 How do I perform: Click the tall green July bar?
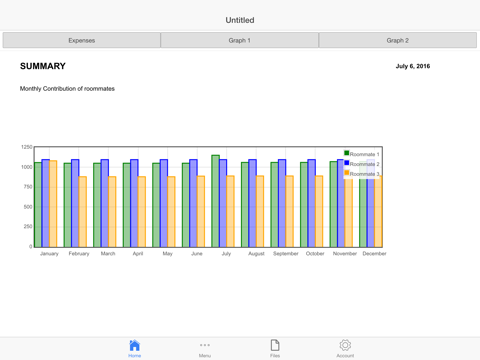(x=215, y=201)
